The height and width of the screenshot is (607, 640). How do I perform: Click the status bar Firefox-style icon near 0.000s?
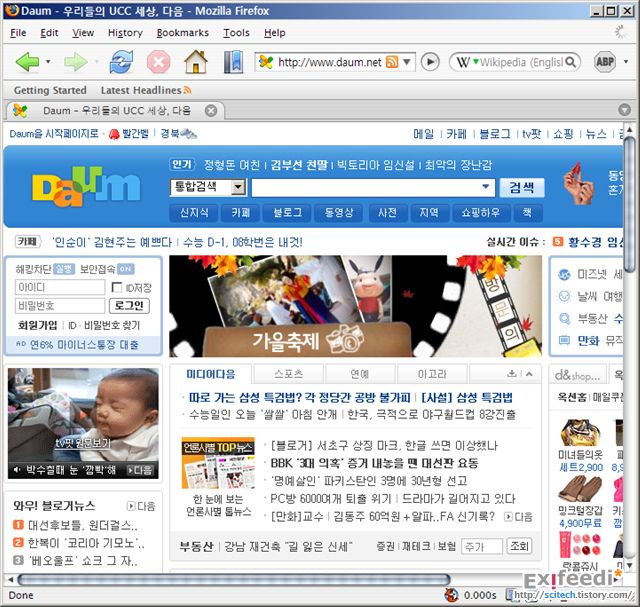(x=451, y=595)
